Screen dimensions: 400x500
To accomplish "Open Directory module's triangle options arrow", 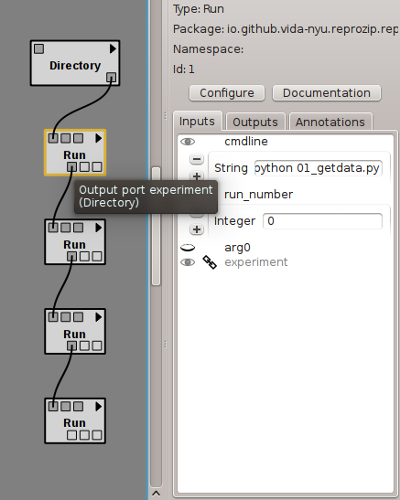I will (x=113, y=49).
